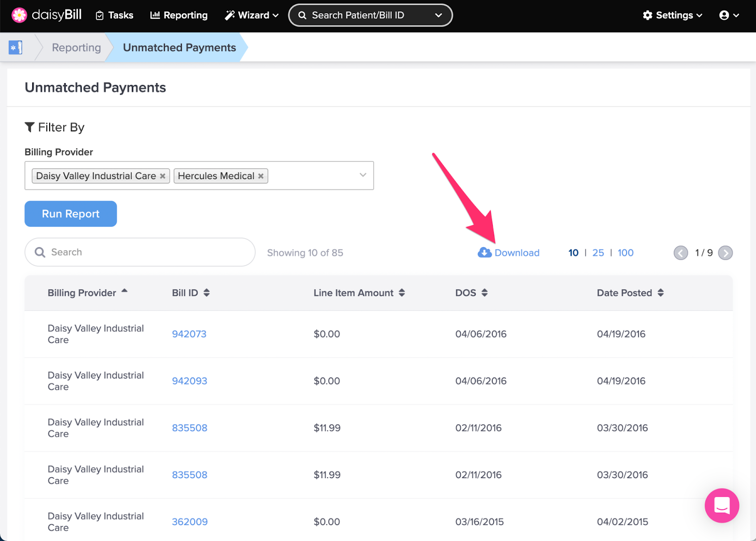Click the Download link
The width and height of the screenshot is (756, 541).
coord(517,253)
